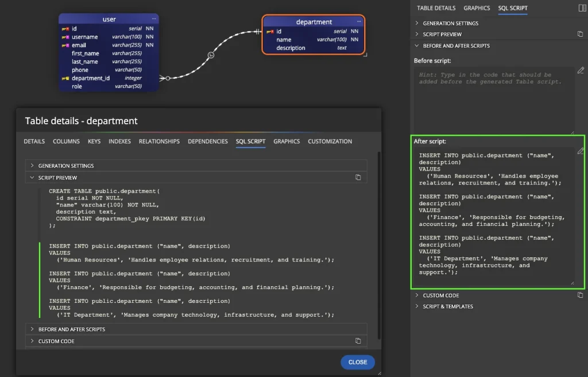This screenshot has height=377, width=588.
Task: Click the department table resize corner handle
Action: coord(365,55)
